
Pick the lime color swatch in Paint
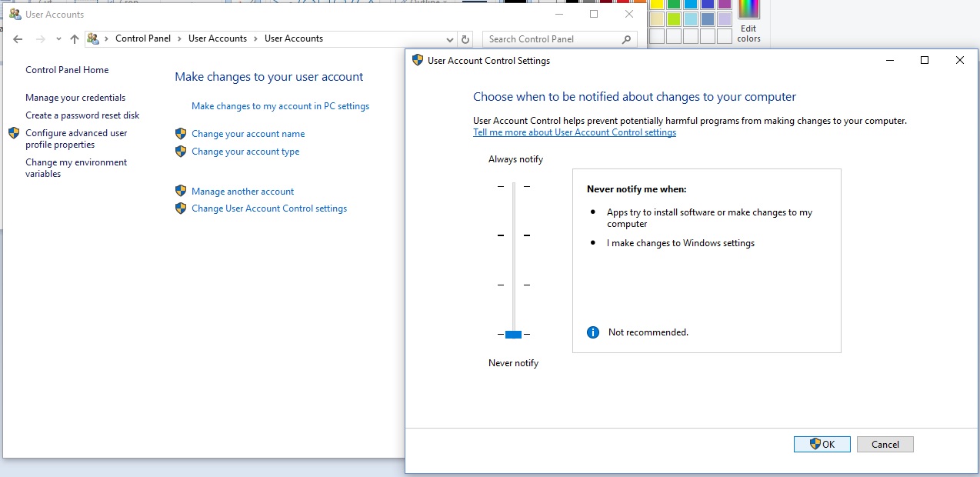(674, 19)
